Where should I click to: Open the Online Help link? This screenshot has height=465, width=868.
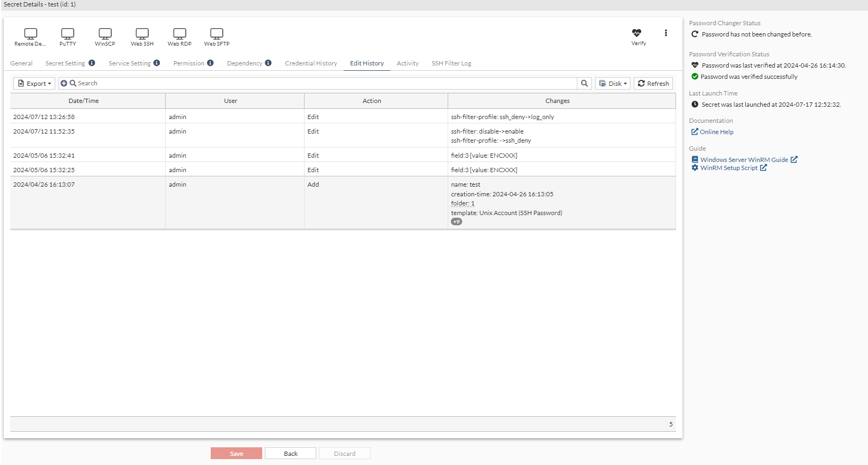tap(716, 132)
